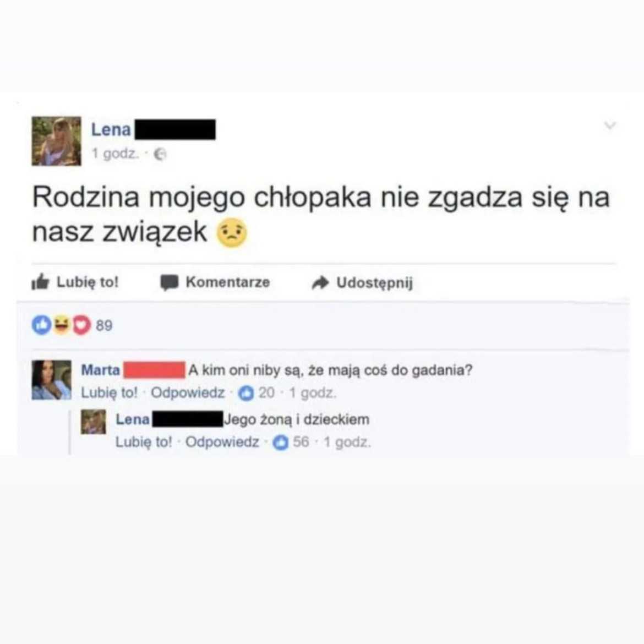Click Odpowiedz under Lena's reply
The image size is (644, 644).
222,443
